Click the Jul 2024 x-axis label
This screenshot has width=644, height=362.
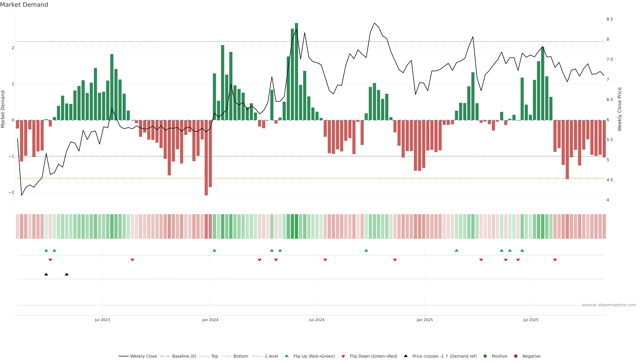[x=317, y=320]
